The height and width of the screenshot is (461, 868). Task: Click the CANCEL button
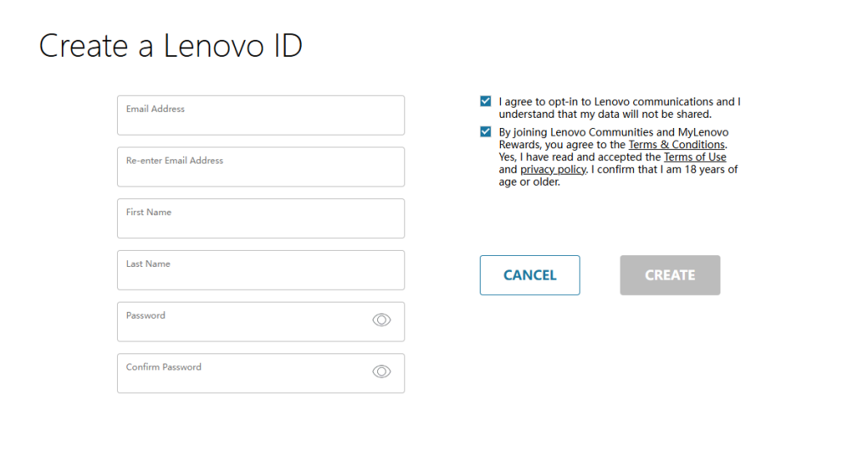click(x=530, y=275)
